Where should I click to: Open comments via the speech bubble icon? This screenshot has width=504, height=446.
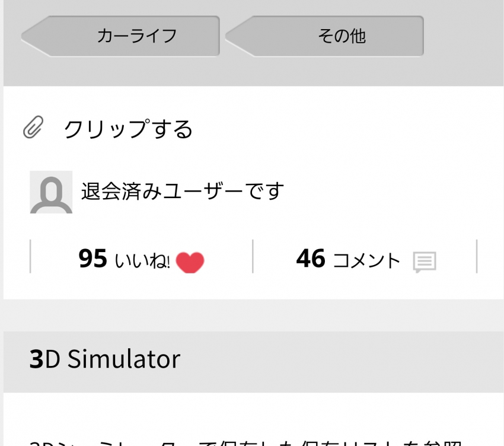tap(425, 262)
